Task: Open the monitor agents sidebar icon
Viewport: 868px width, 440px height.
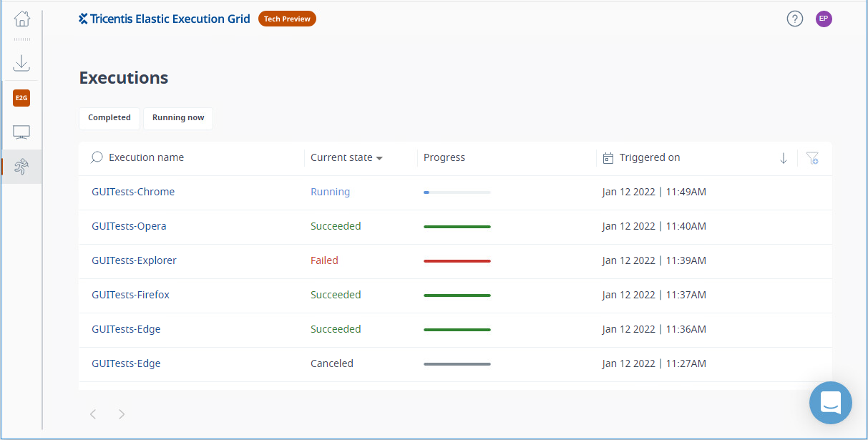Action: point(21,132)
